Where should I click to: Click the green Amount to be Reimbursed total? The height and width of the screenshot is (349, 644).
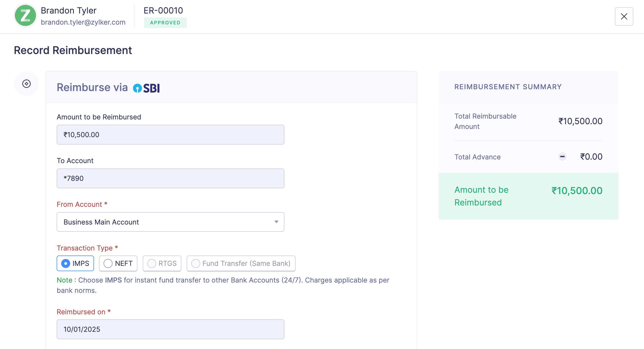577,191
